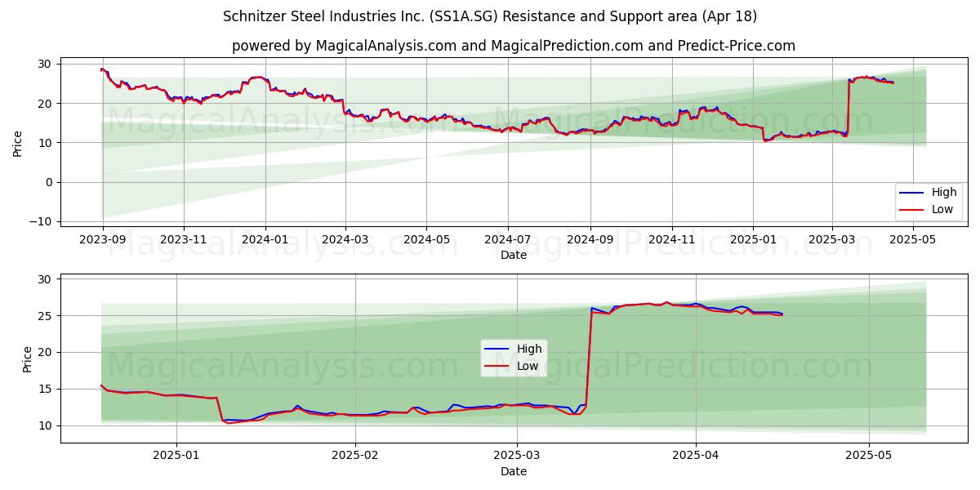Click the '2025-05' tick label on bottom chart
Image resolution: width=980 pixels, height=490 pixels.
pos(869,456)
